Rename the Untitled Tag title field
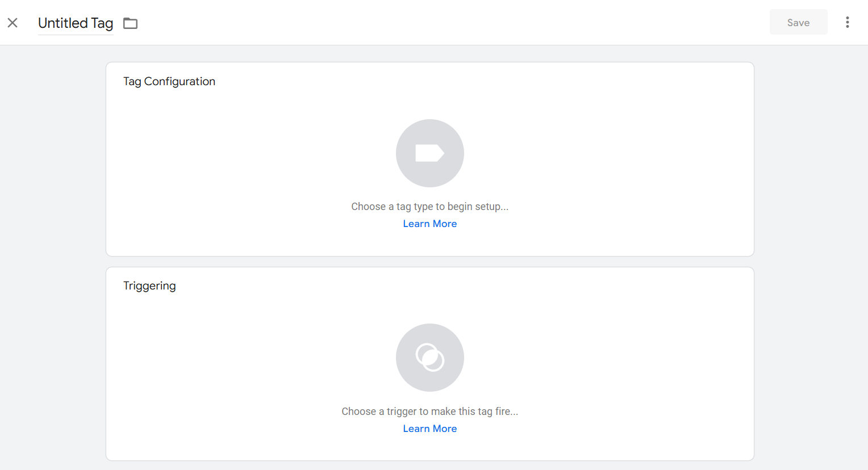 pyautogui.click(x=76, y=23)
